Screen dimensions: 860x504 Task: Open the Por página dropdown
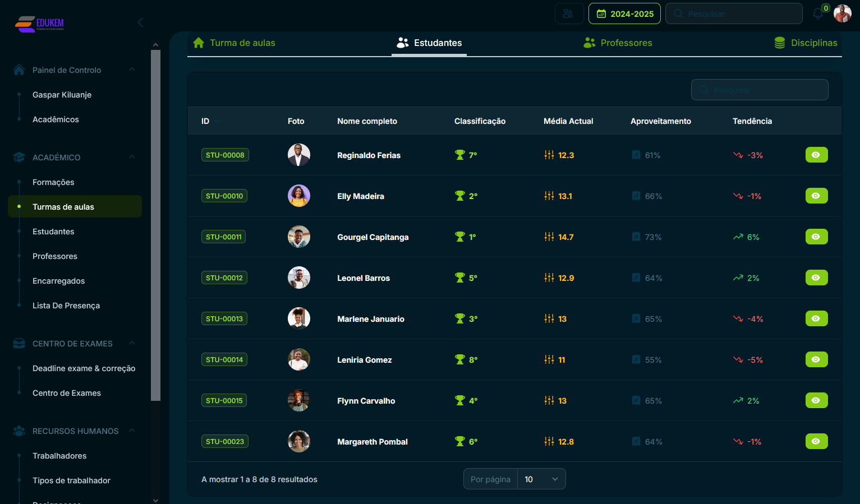(541, 479)
